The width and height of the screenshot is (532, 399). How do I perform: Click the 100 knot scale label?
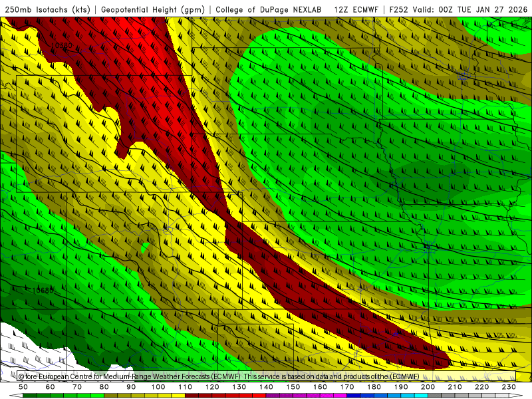click(x=158, y=387)
